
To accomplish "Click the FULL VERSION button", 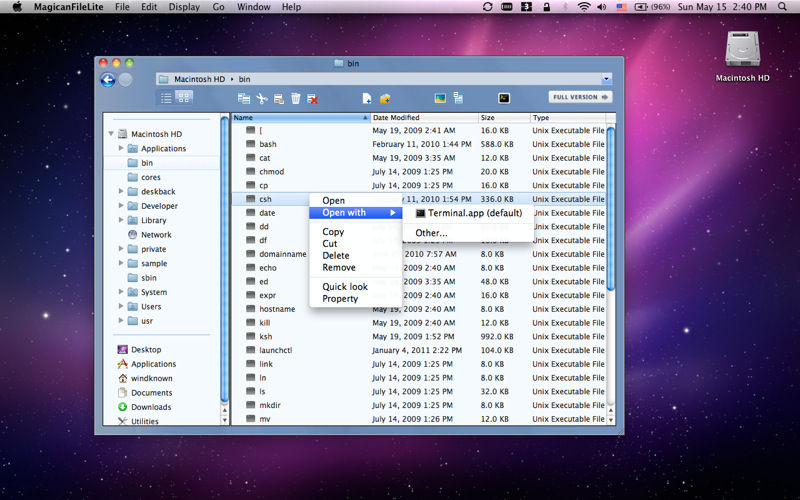I will pyautogui.click(x=580, y=97).
